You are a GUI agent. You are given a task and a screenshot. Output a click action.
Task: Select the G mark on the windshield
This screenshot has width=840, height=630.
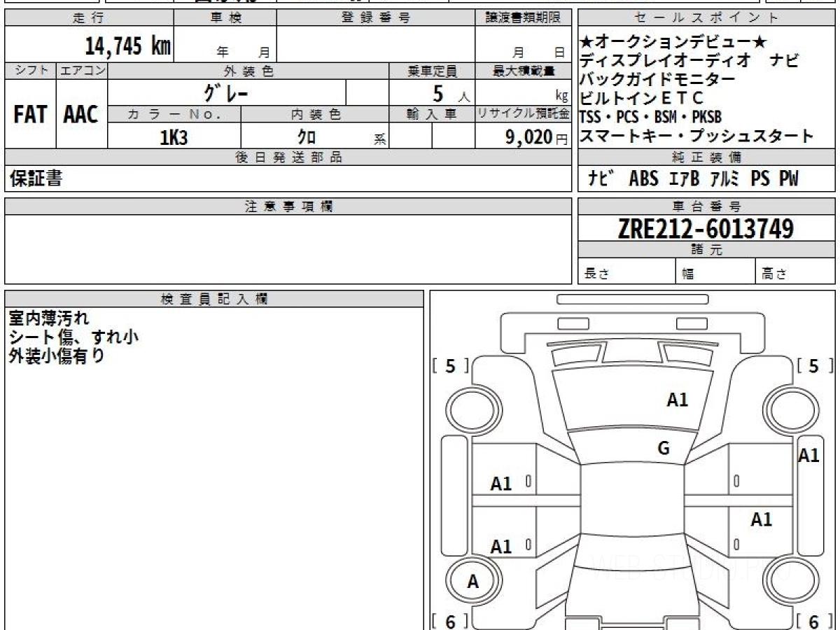(664, 449)
